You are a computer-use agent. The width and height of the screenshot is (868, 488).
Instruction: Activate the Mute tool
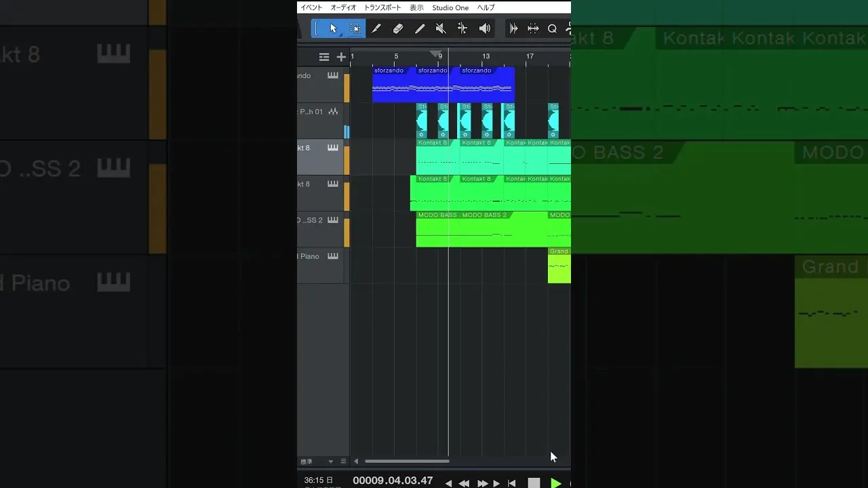click(441, 28)
